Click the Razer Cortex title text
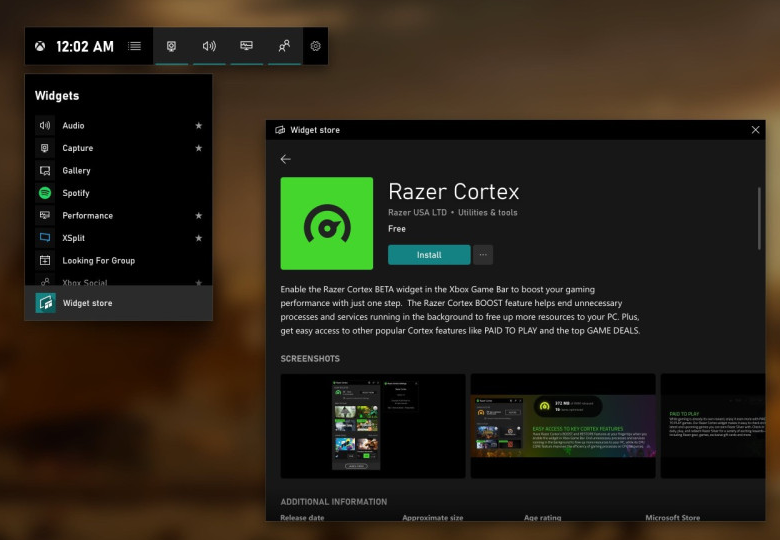This screenshot has width=780, height=540. pyautogui.click(x=454, y=191)
